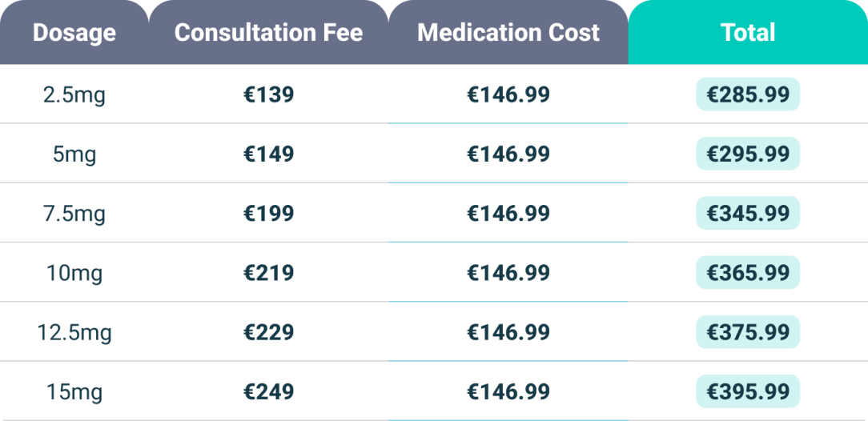
Task: Click the €285.99 total badge
Action: (x=748, y=94)
